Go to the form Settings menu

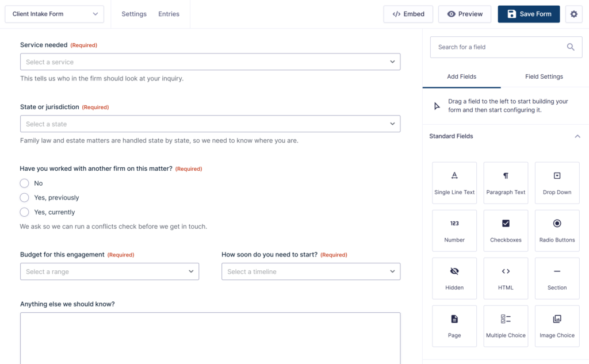click(133, 14)
